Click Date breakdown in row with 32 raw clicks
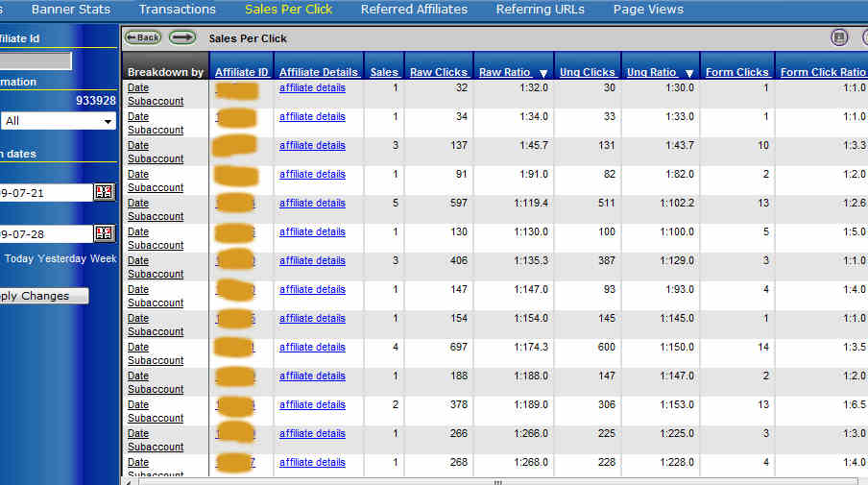 point(138,87)
